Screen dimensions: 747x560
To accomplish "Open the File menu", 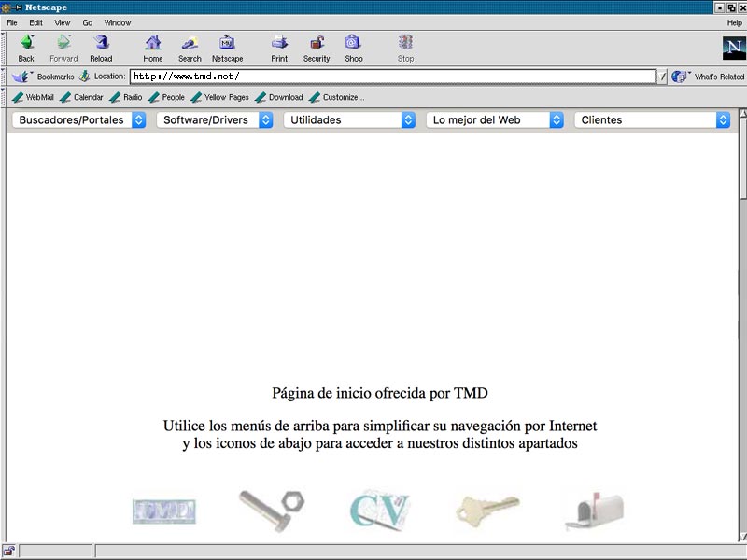I will [x=12, y=22].
